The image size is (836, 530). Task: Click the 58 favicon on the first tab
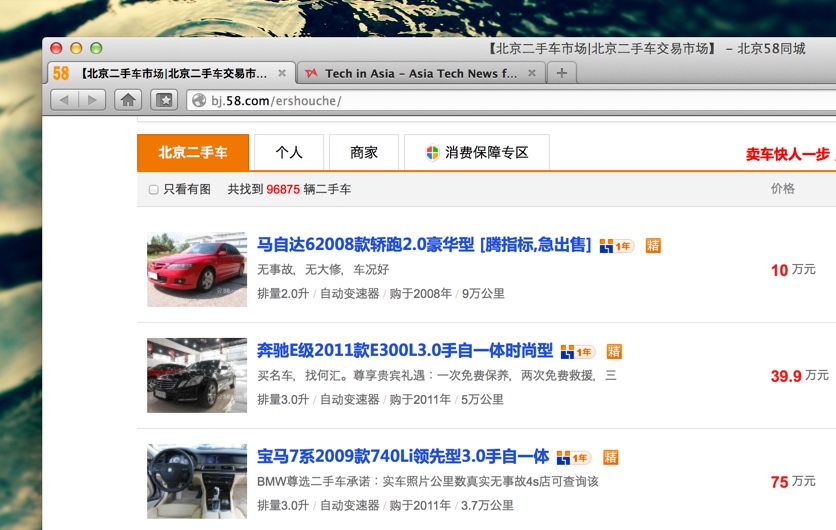pos(61,73)
